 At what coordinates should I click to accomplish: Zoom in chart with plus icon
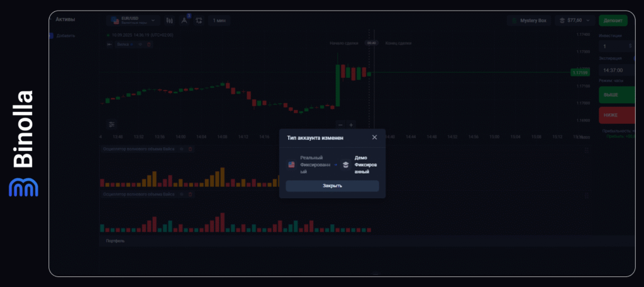click(x=351, y=125)
